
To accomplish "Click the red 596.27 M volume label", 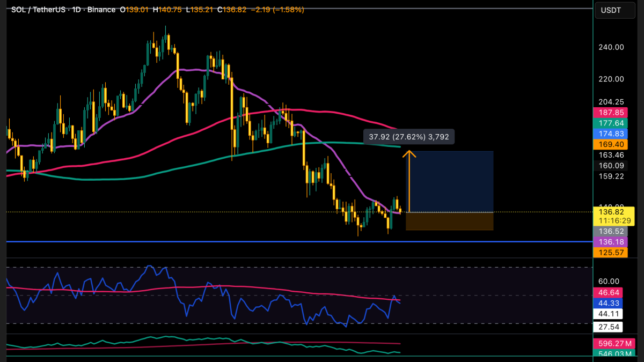I will [x=609, y=343].
